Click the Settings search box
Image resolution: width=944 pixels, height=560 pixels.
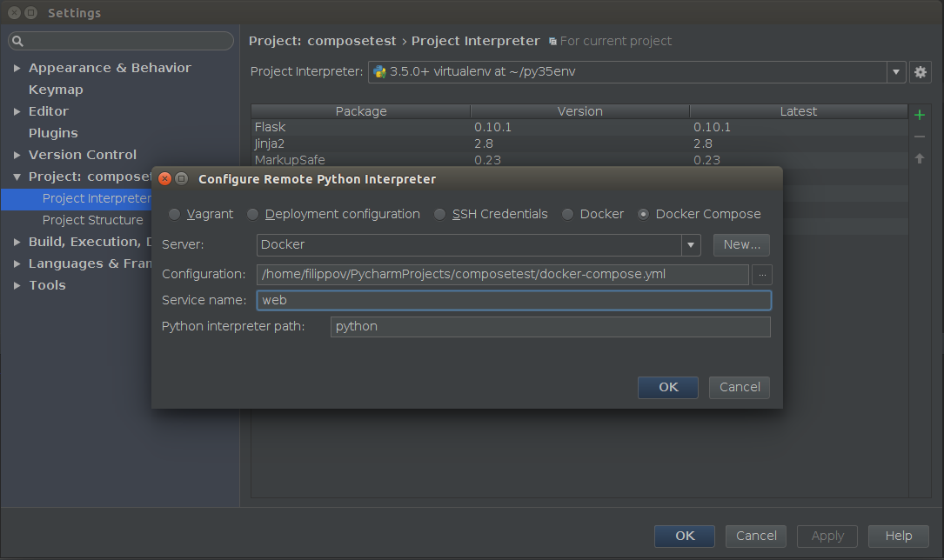[x=120, y=41]
